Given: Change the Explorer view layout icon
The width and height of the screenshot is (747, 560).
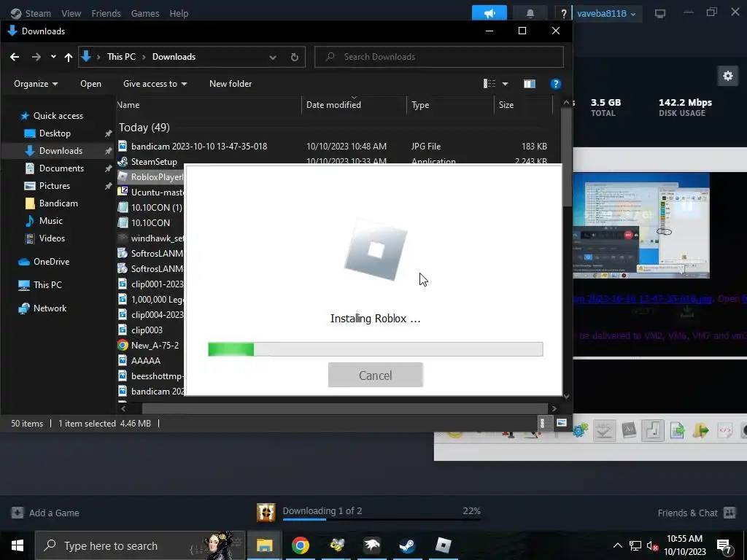Looking at the screenshot, I should pos(489,84).
